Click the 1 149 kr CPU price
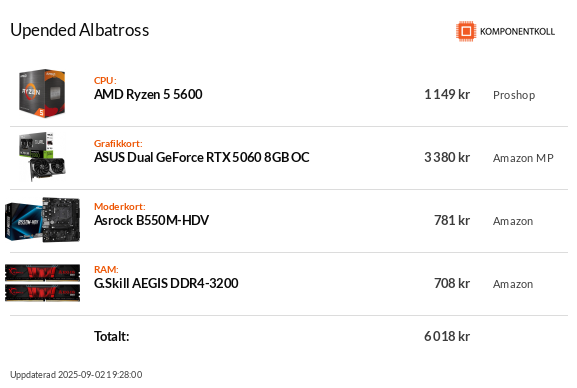Screen dimensions: 577x388 447,95
